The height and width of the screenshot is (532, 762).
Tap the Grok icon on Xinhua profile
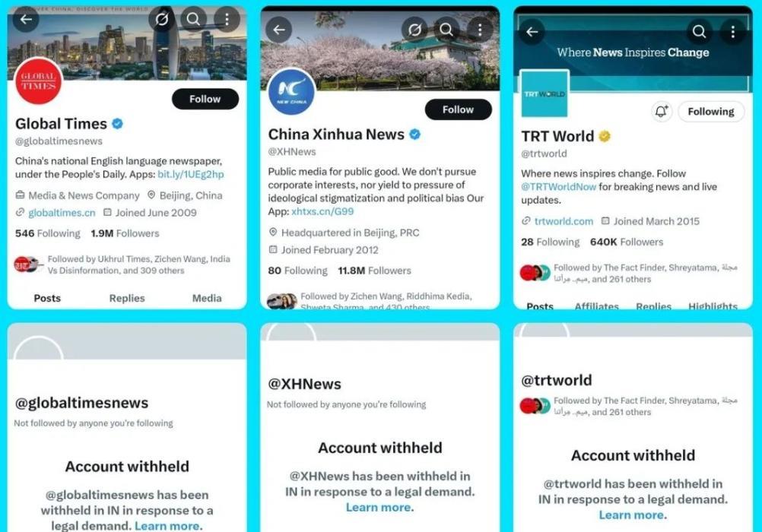tap(414, 30)
